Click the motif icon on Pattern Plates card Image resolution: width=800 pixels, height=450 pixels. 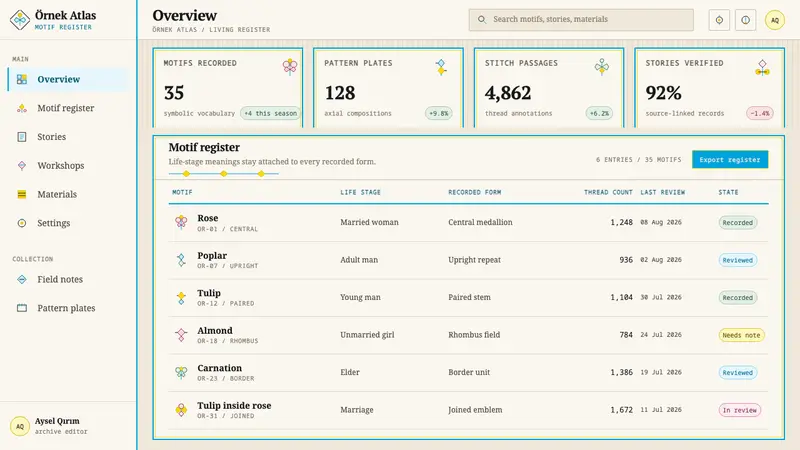coord(441,67)
